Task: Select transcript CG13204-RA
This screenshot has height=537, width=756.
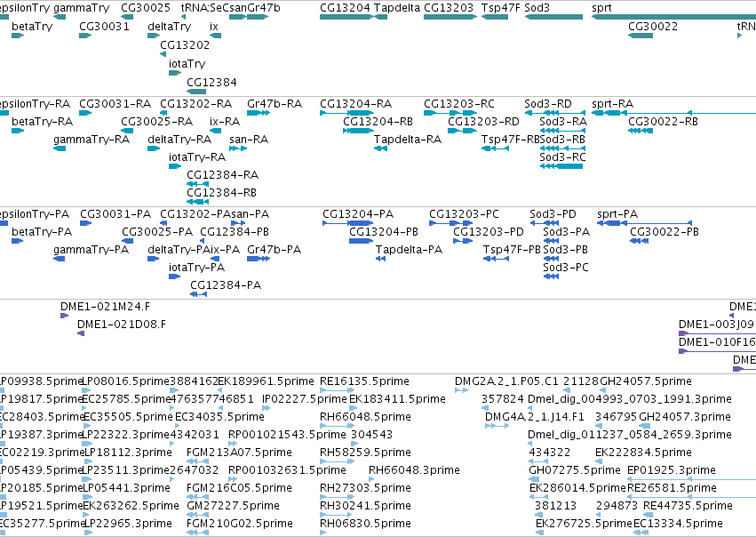Action: coord(346,113)
